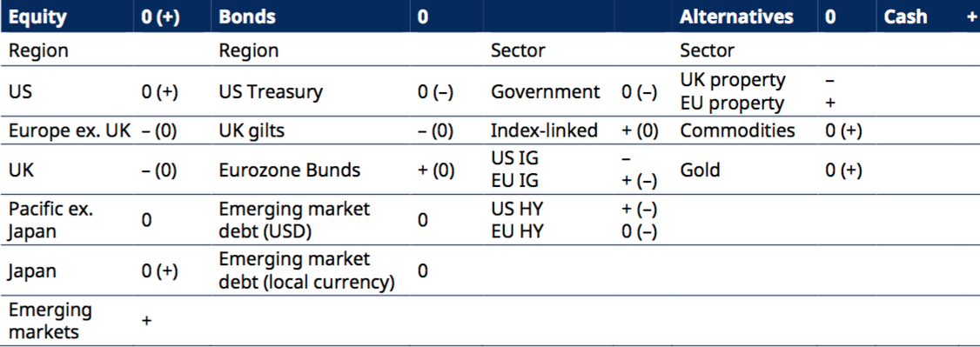
Task: Click the Eurozone Bunds label
Action: pyautogui.click(x=289, y=170)
